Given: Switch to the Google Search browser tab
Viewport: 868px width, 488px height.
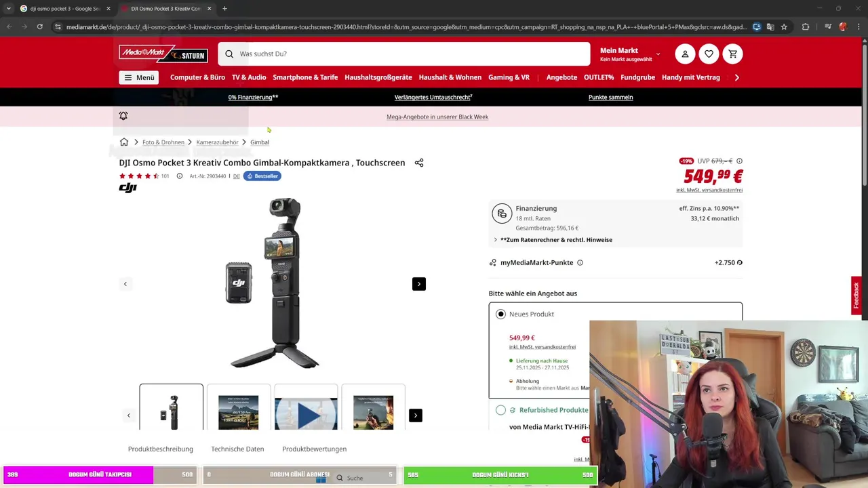Looking at the screenshot, I should tap(65, 9).
